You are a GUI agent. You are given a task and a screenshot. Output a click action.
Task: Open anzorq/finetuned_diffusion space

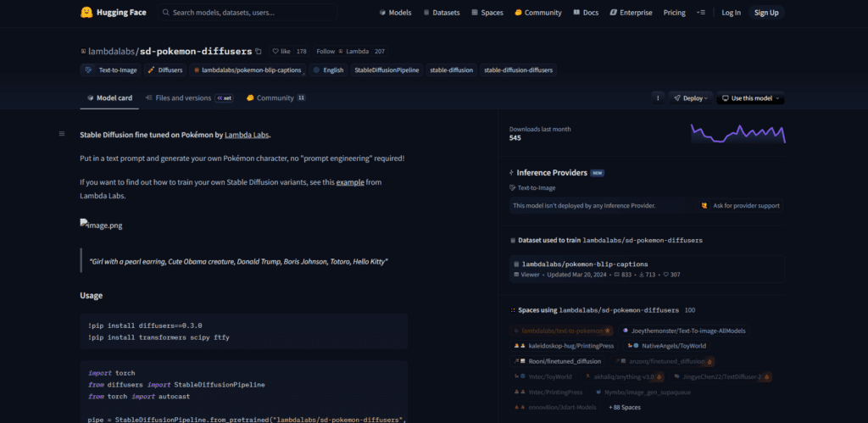click(662, 361)
